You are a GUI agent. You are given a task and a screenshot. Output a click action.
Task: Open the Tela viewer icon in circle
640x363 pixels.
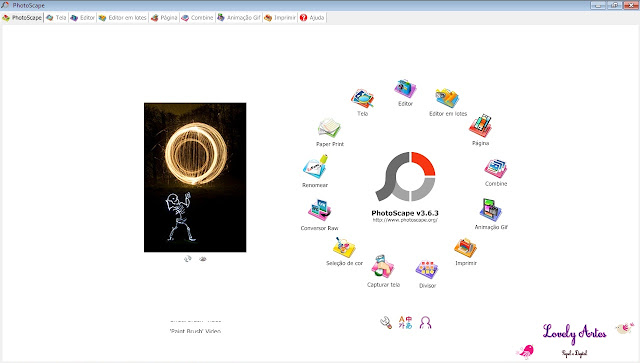pyautogui.click(x=362, y=99)
